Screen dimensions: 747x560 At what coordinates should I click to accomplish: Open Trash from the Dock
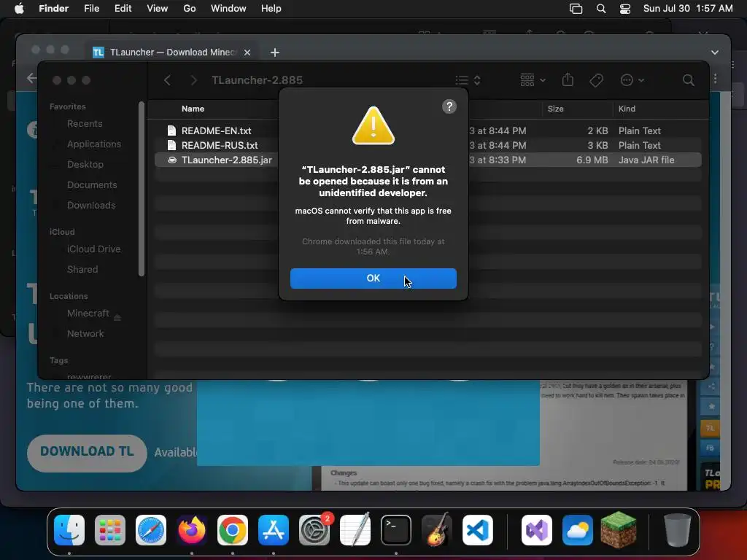[677, 530]
